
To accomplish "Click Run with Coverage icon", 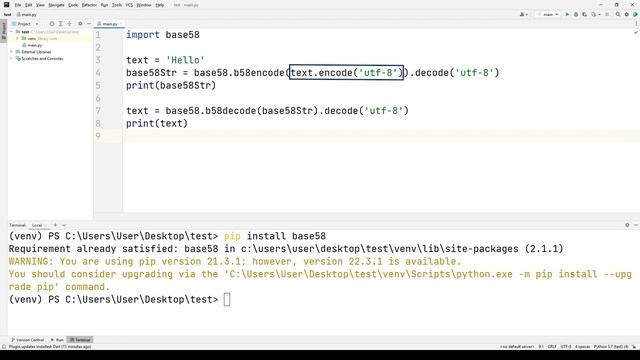I will 584,14.
